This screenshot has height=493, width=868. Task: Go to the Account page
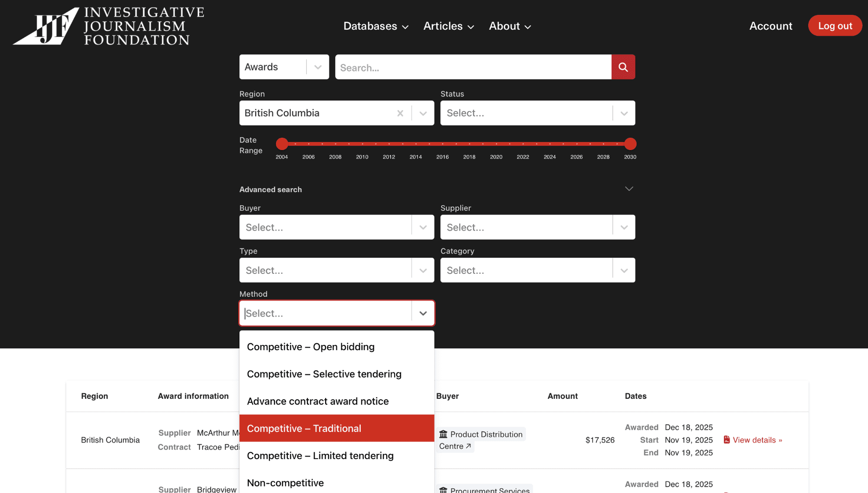click(771, 26)
